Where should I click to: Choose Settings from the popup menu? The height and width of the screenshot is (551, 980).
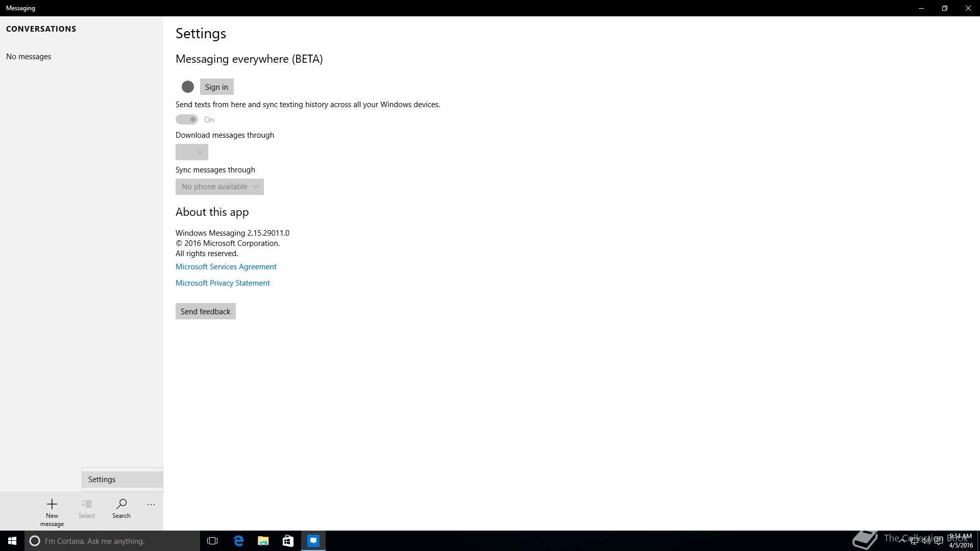pyautogui.click(x=122, y=480)
